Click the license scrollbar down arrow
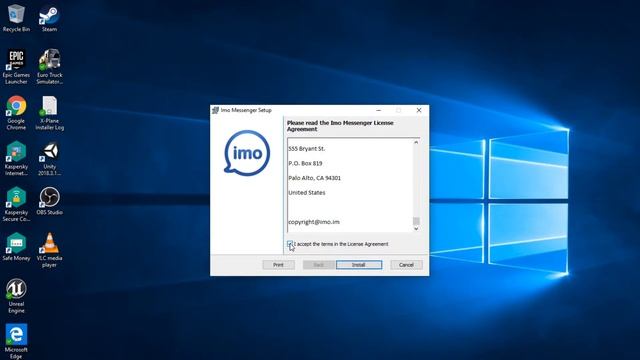Screen dimensions: 640x360 [x=416, y=229]
